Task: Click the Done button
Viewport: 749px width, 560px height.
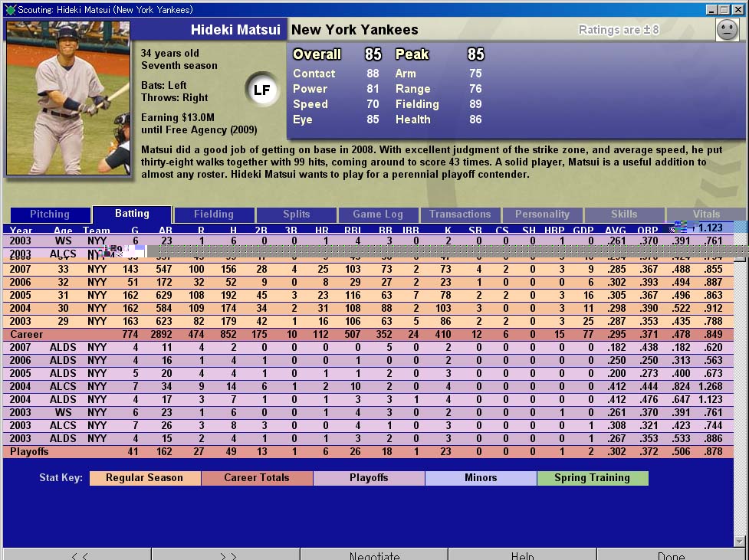Action: [671, 555]
